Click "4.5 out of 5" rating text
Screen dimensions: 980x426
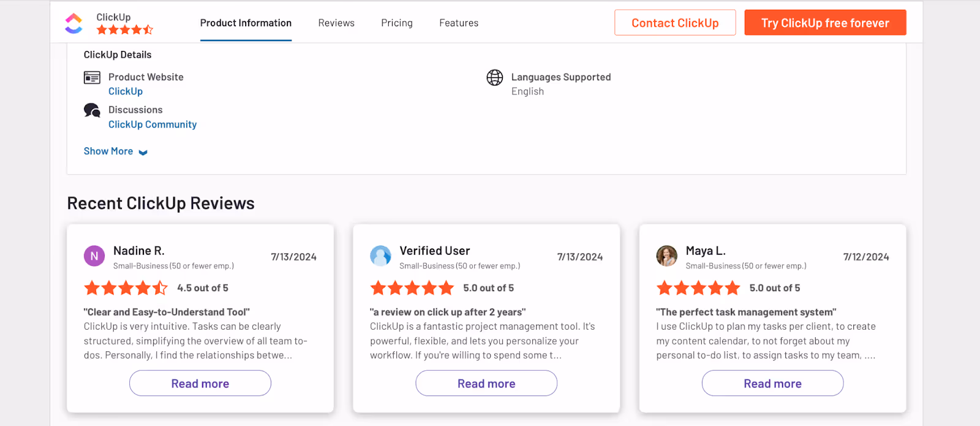click(x=203, y=288)
